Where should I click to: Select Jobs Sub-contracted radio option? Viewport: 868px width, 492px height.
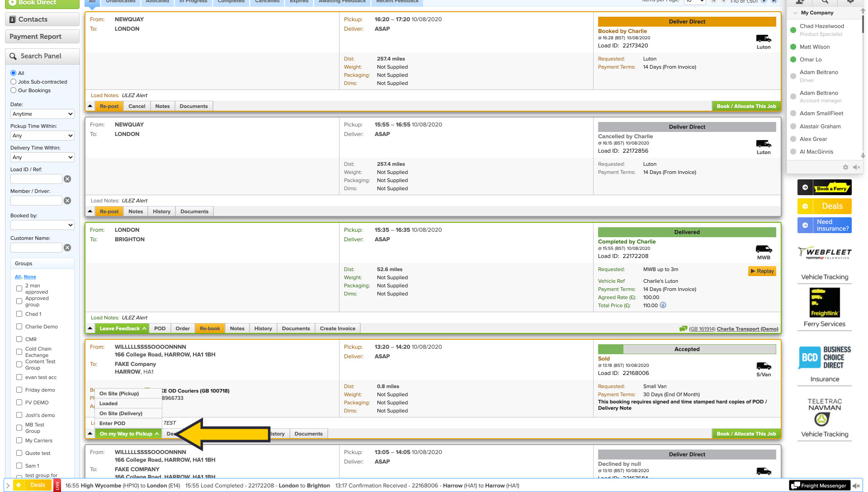click(x=14, y=82)
